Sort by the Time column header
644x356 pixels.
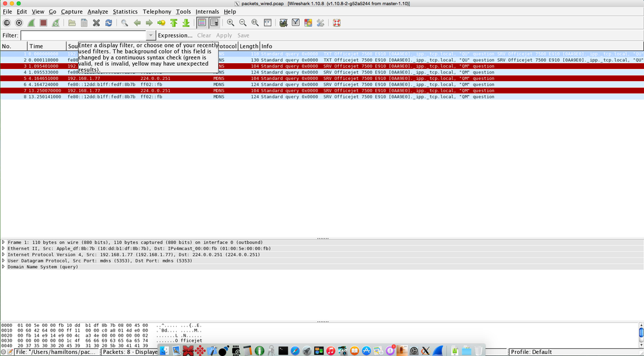click(47, 46)
